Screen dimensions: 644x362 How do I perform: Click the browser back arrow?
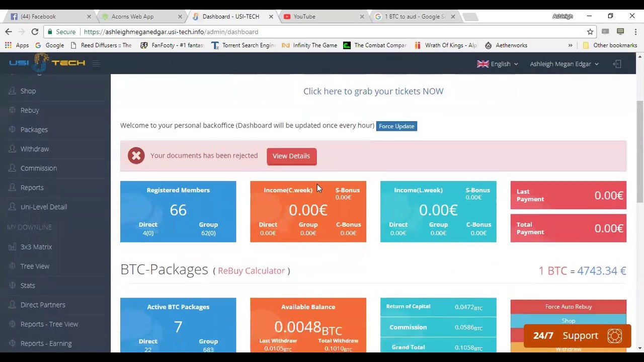coord(9,32)
